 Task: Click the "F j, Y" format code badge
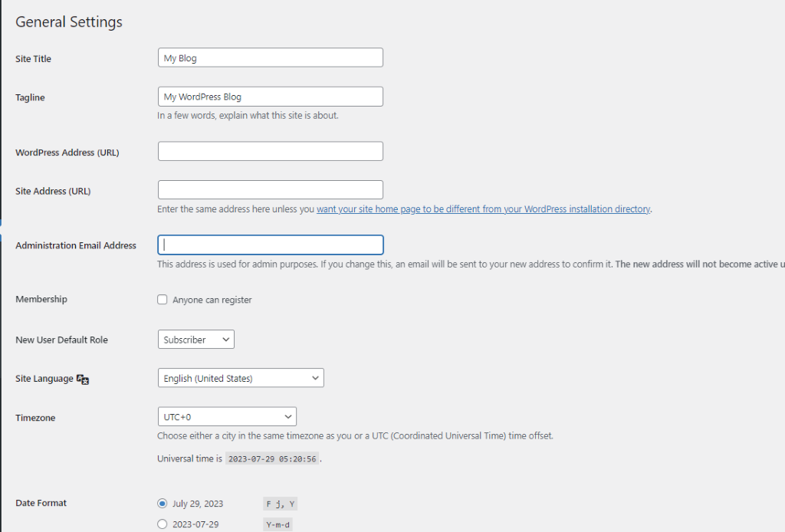tap(279, 503)
